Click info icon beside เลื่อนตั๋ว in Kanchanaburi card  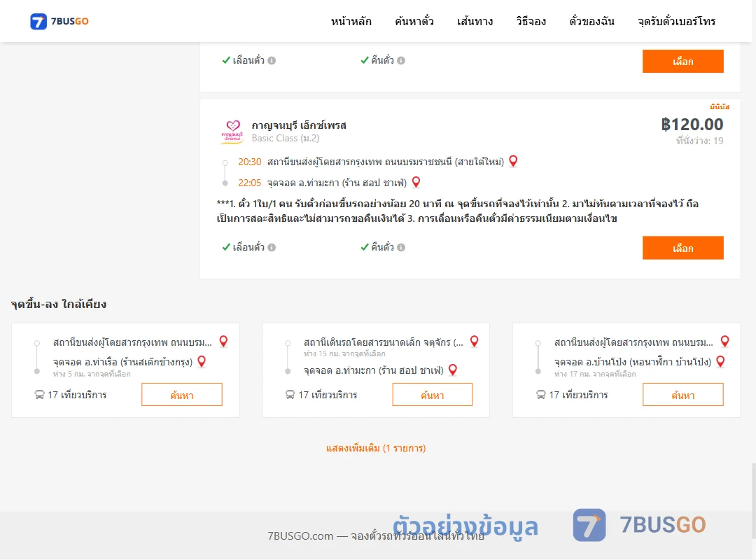[x=272, y=247]
